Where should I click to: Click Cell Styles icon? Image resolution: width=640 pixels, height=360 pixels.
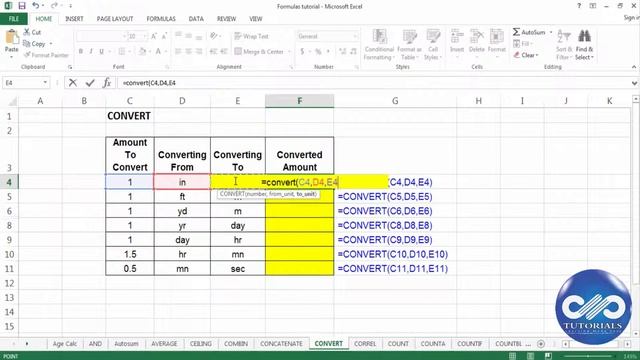click(x=433, y=36)
